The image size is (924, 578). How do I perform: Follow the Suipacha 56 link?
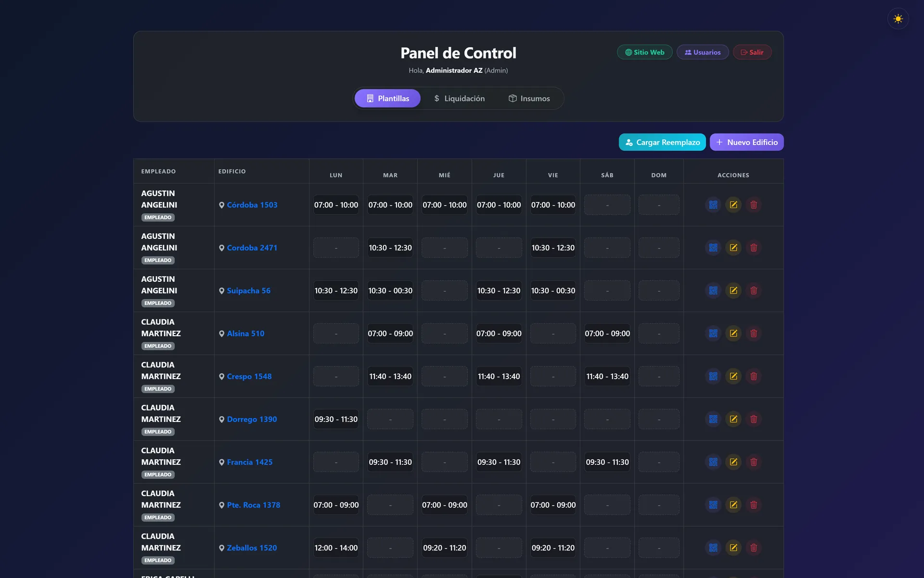tap(248, 290)
